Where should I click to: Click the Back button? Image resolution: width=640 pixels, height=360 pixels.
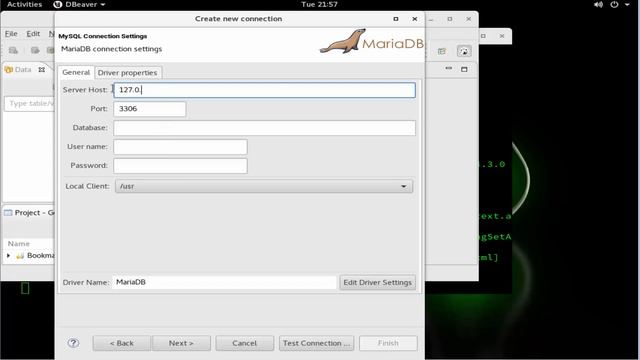pos(122,343)
